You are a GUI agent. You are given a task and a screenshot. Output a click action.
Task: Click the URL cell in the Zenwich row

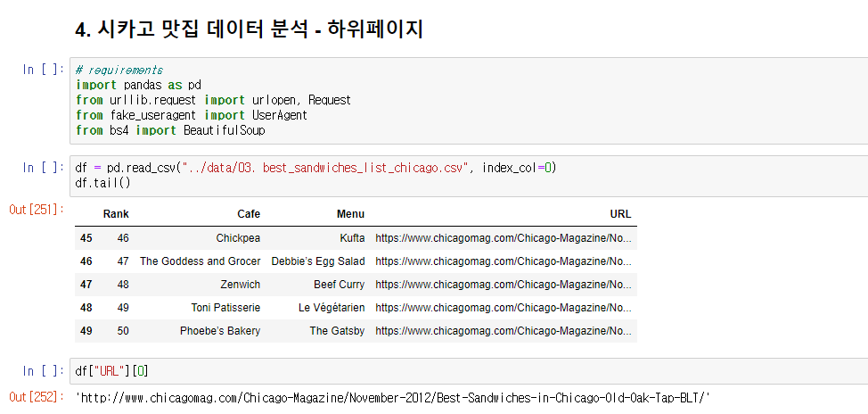(x=504, y=285)
